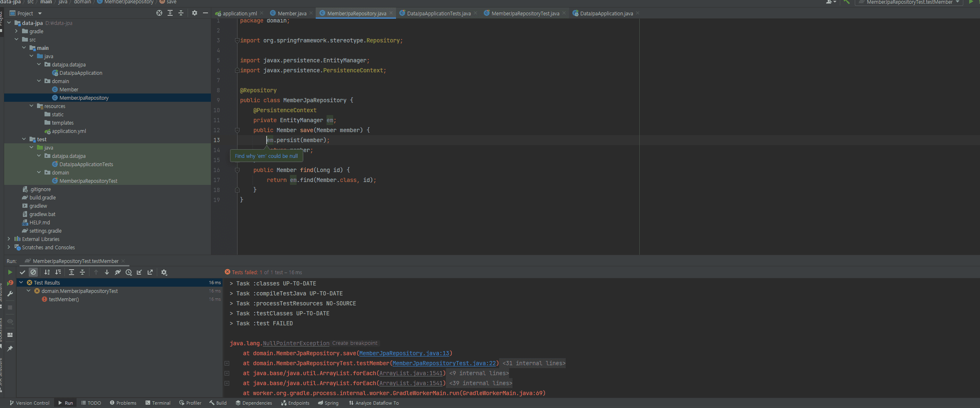This screenshot has width=980, height=408.
Task: Toggle sort tests by duration
Action: [58, 273]
